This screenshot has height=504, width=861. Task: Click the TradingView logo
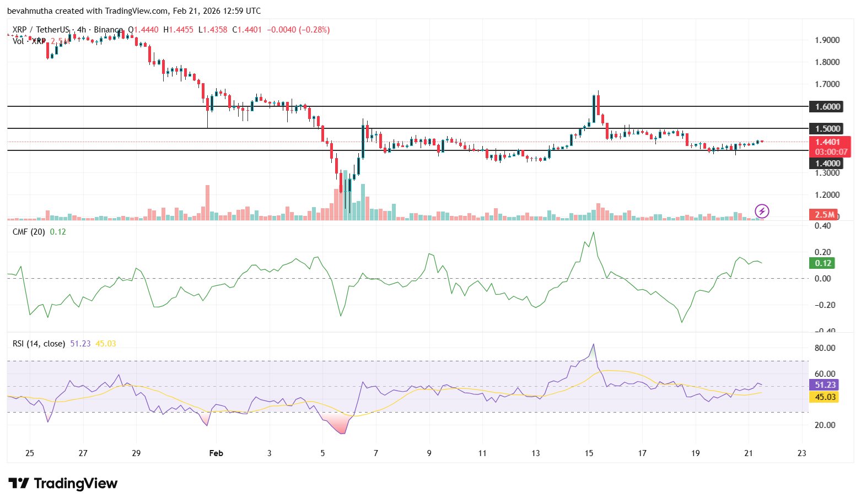pos(63,483)
